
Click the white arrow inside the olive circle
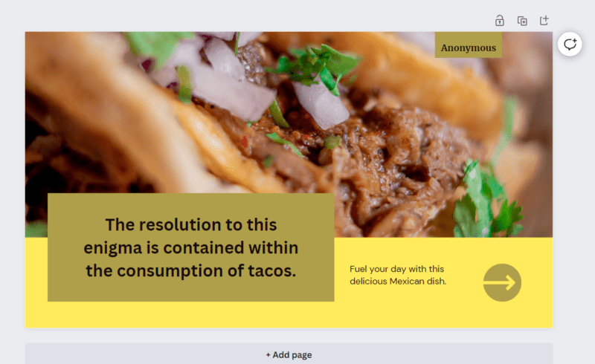499,282
